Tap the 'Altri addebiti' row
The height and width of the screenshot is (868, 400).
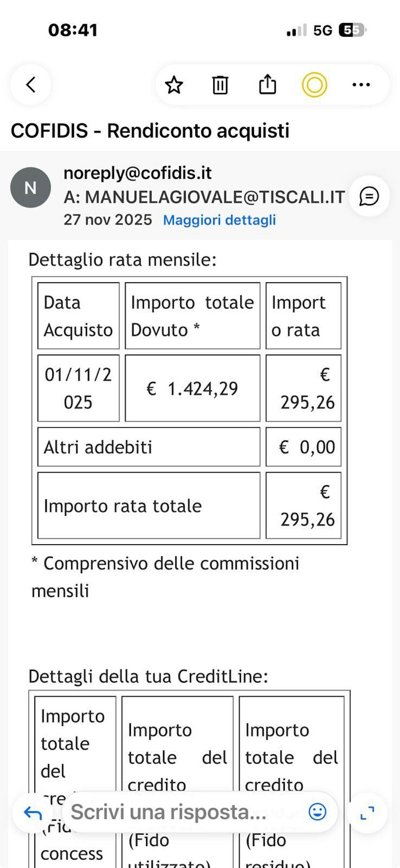pyautogui.click(x=149, y=447)
